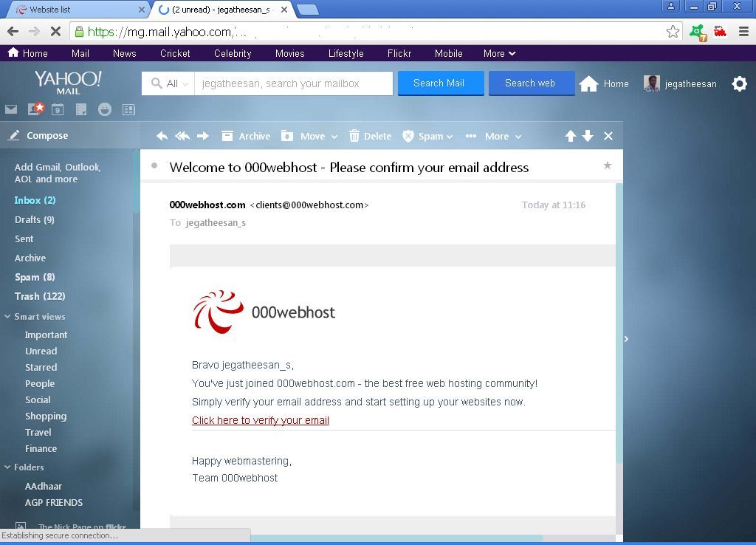Click the 000webhost logo
The width and height of the screenshot is (756, 545).
[264, 312]
